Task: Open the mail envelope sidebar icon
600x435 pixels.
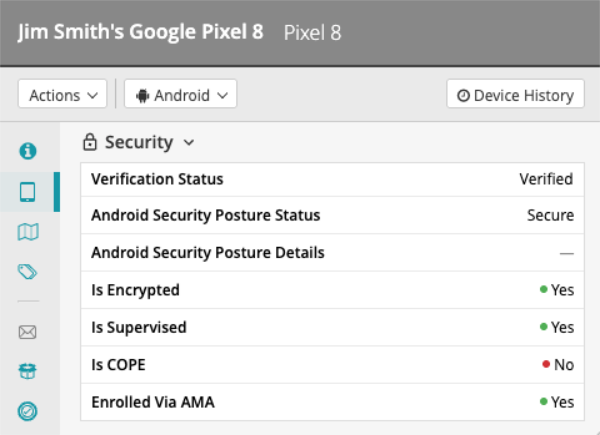Action: click(x=28, y=332)
